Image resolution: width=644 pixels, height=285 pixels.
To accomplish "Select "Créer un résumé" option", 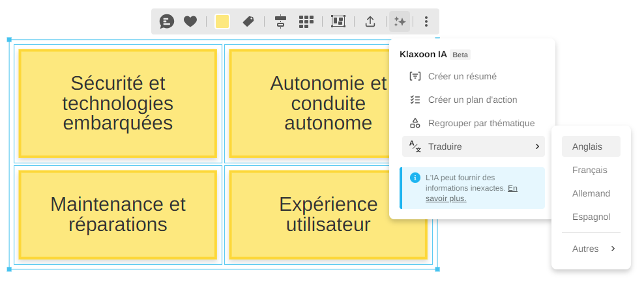I will pos(462,76).
